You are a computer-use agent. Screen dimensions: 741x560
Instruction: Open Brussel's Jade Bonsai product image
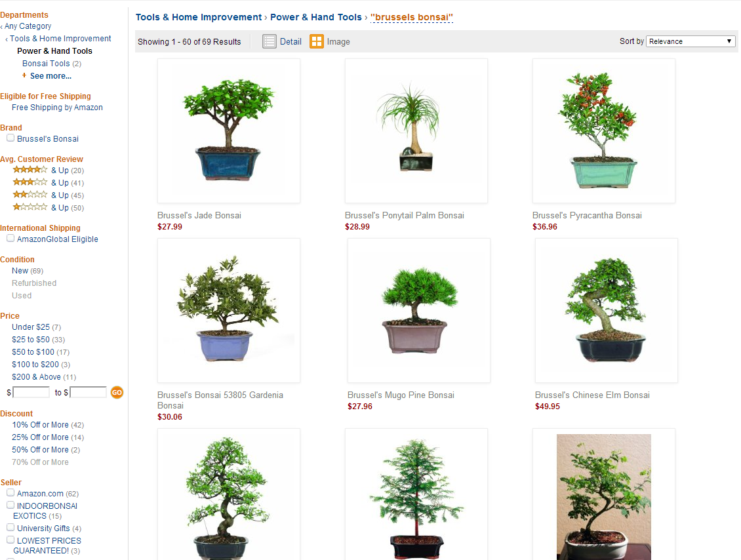point(229,131)
